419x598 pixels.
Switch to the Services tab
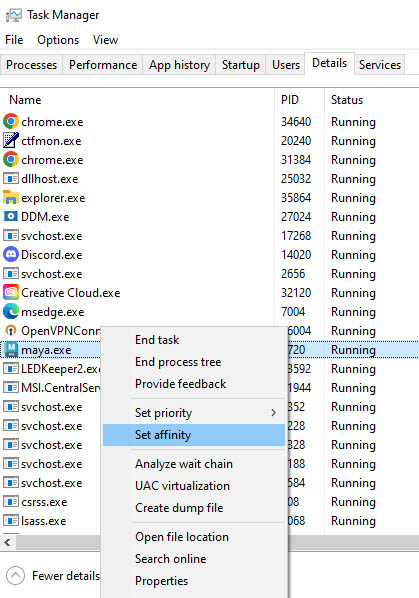[380, 65]
